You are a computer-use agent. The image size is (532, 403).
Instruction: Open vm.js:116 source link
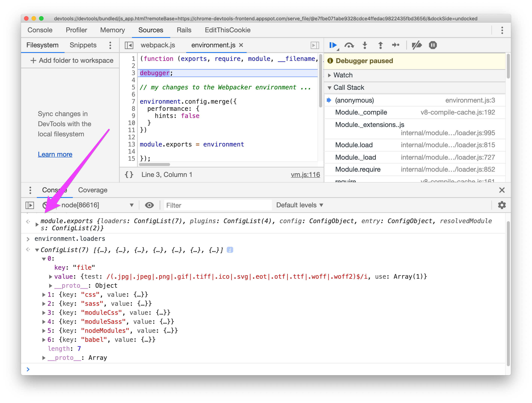[305, 175]
